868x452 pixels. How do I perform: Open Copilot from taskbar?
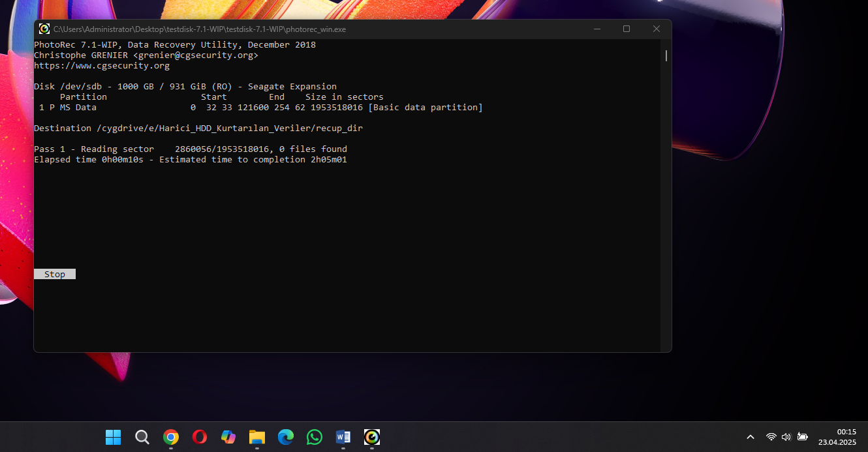click(228, 437)
